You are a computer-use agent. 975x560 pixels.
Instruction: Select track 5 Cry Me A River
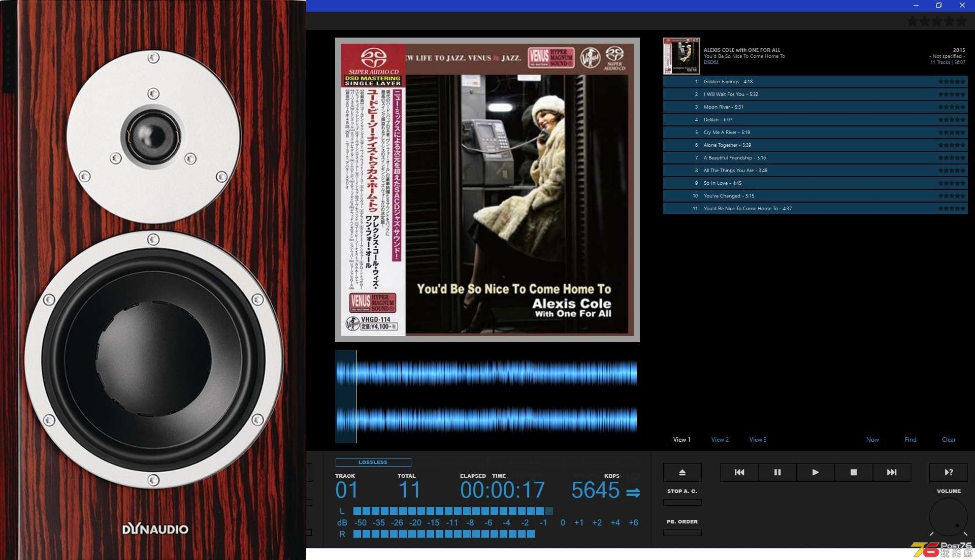815,132
